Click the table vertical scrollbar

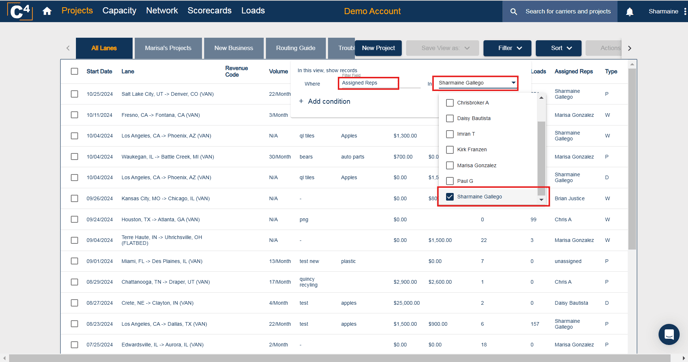[x=632, y=159]
